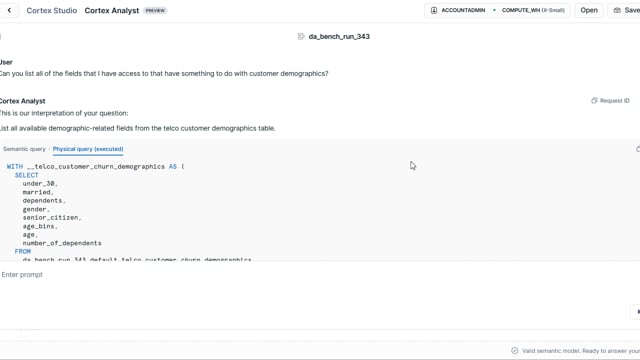This screenshot has height=360, width=640.
Task: Navigate to the Cortex Studio breadcrumb link
Action: tap(51, 11)
